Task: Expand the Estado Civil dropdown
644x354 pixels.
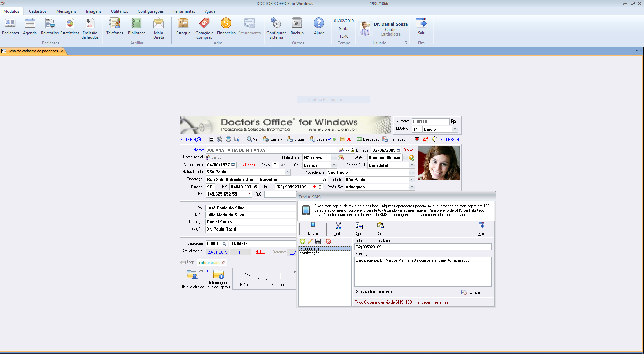Action: [x=412, y=165]
